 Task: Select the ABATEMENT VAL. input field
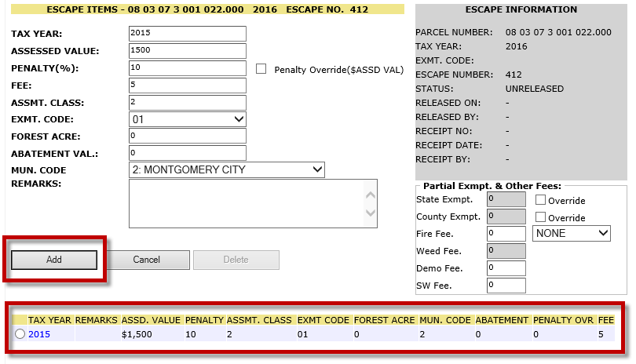188,153
